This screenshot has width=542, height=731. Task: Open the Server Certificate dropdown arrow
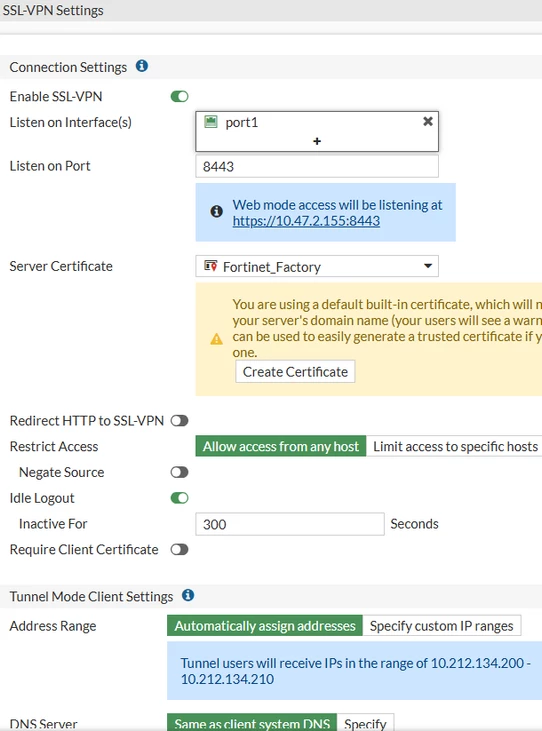click(427, 266)
